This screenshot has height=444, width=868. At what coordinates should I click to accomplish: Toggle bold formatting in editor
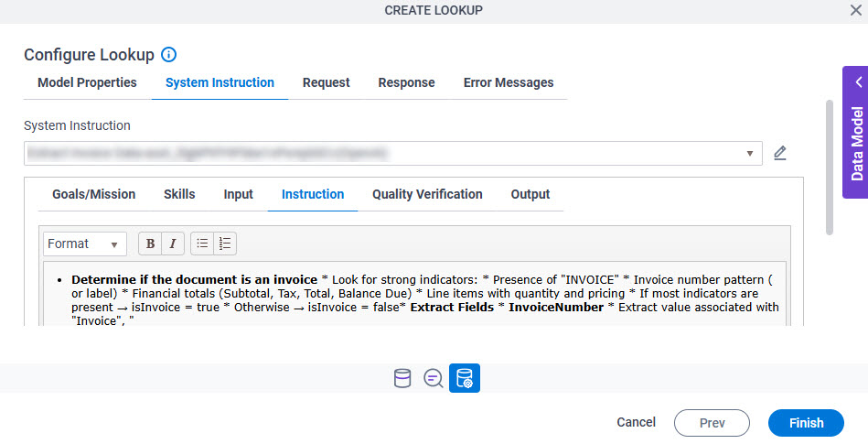coord(150,244)
